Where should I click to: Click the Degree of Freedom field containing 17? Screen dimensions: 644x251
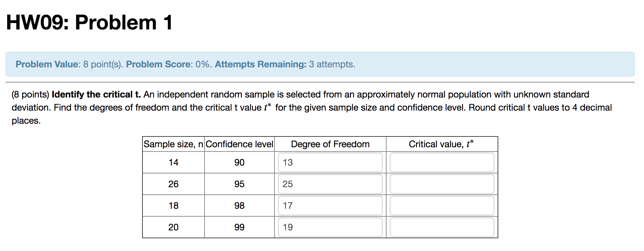(330, 206)
